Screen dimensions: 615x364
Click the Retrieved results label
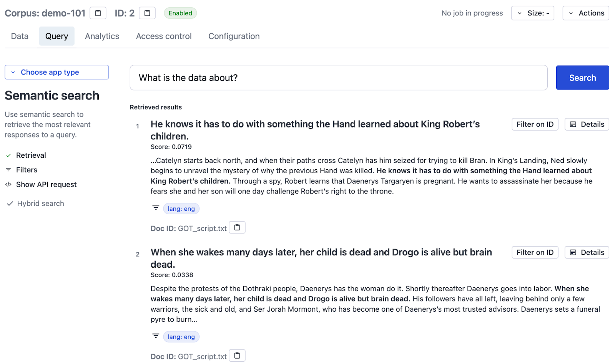[x=156, y=107]
